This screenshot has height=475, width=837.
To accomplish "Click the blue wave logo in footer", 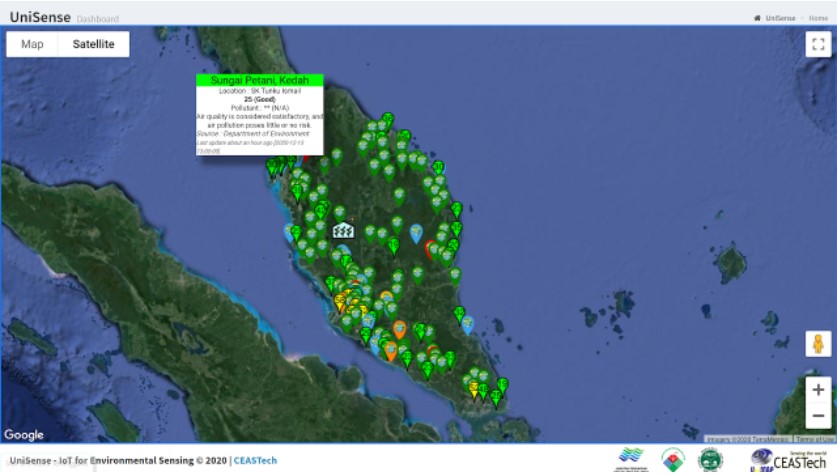I will [x=631, y=459].
